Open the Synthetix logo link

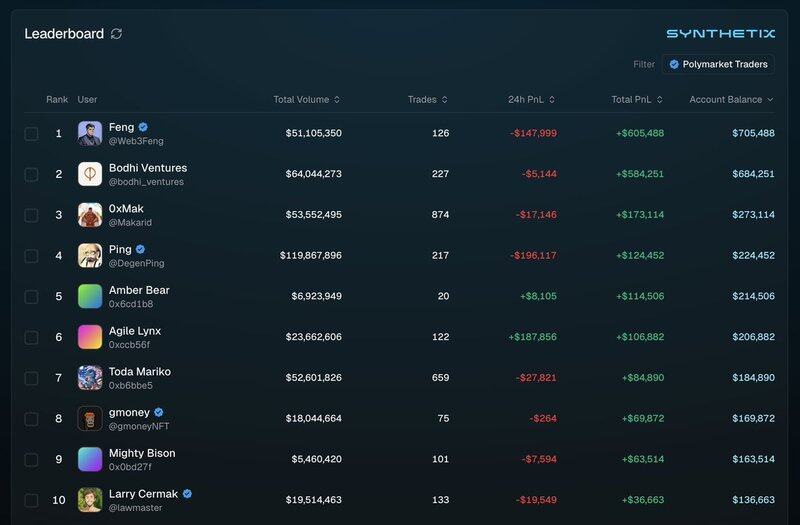click(x=720, y=34)
